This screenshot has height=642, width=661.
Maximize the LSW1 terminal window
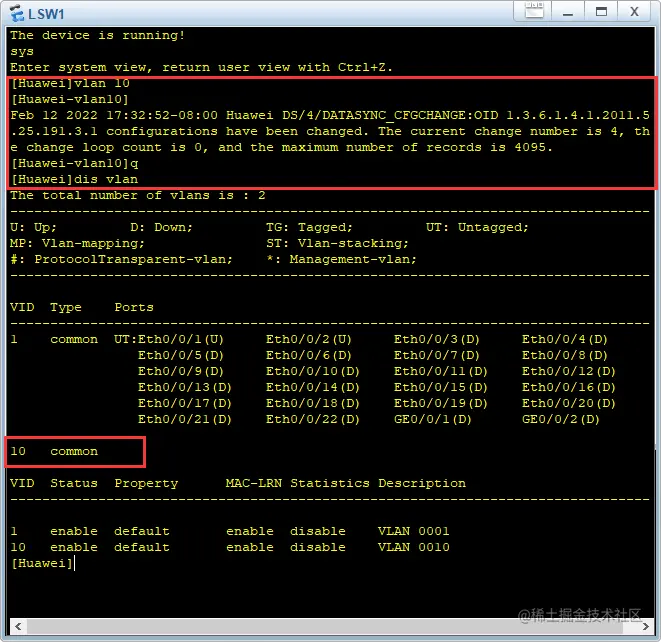(x=601, y=11)
